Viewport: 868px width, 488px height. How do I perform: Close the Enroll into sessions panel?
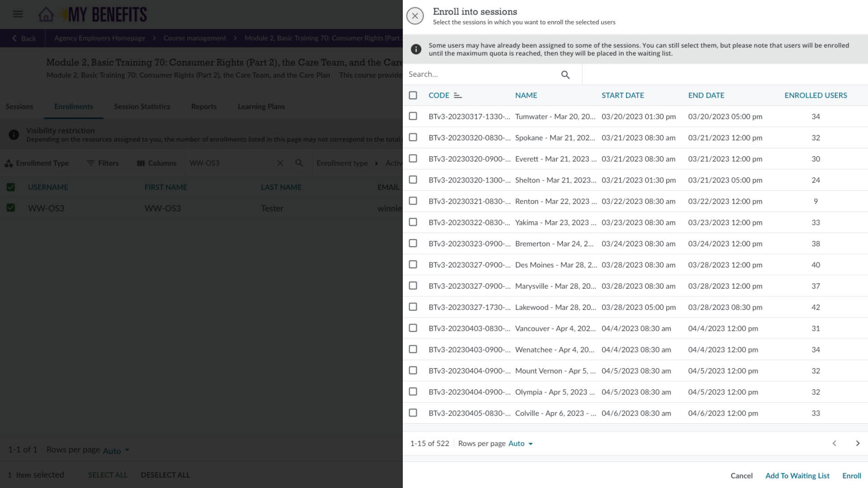415,16
